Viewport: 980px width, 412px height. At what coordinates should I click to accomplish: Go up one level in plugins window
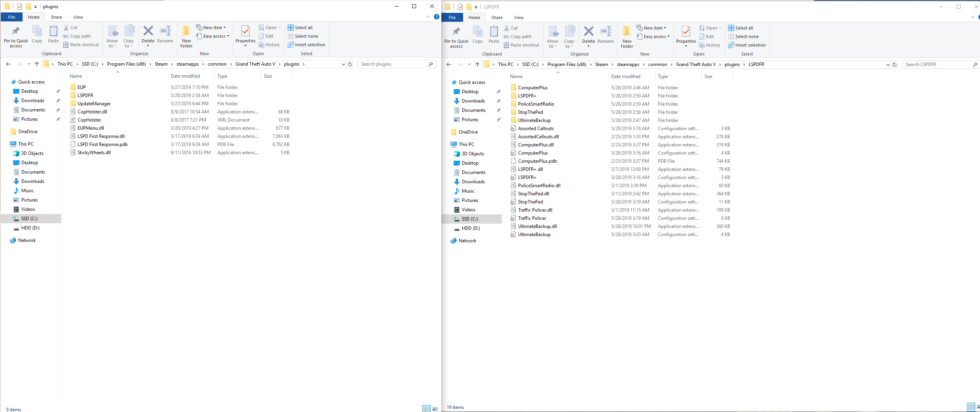(x=37, y=64)
